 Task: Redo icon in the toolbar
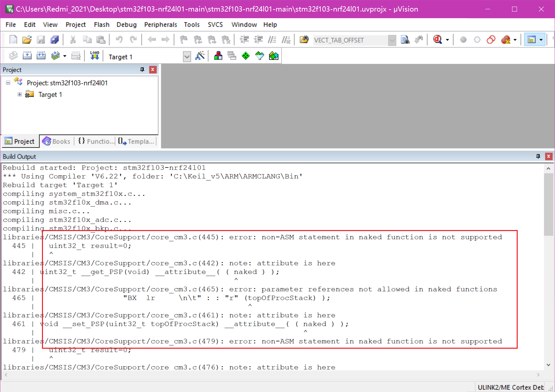[133, 40]
